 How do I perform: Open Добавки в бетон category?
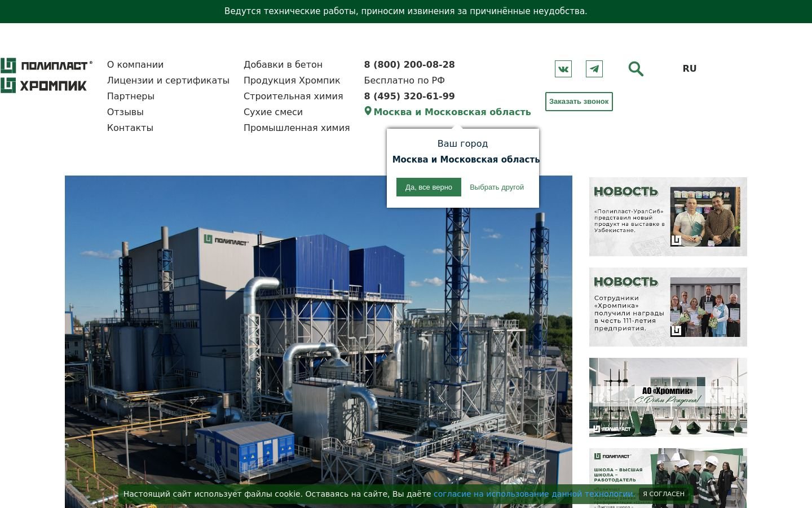pos(283,64)
